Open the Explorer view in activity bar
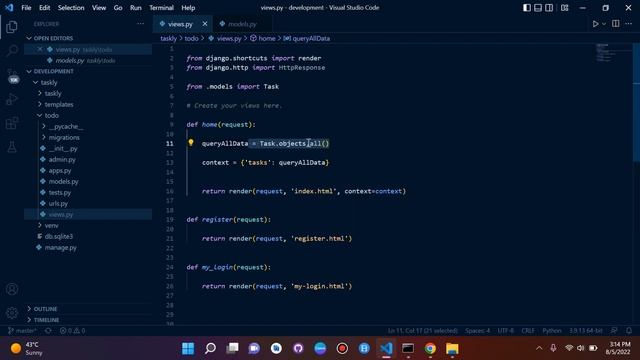The height and width of the screenshot is (360, 640). [12, 27]
